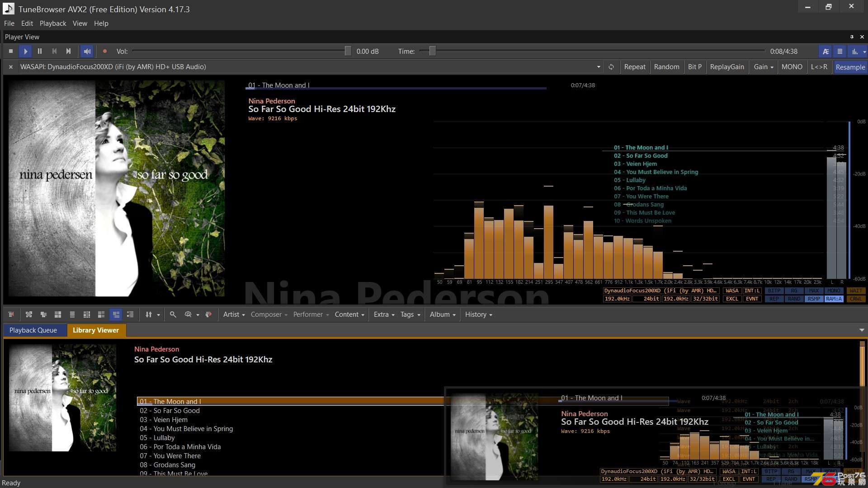Expand the Extra dropdown

click(384, 314)
